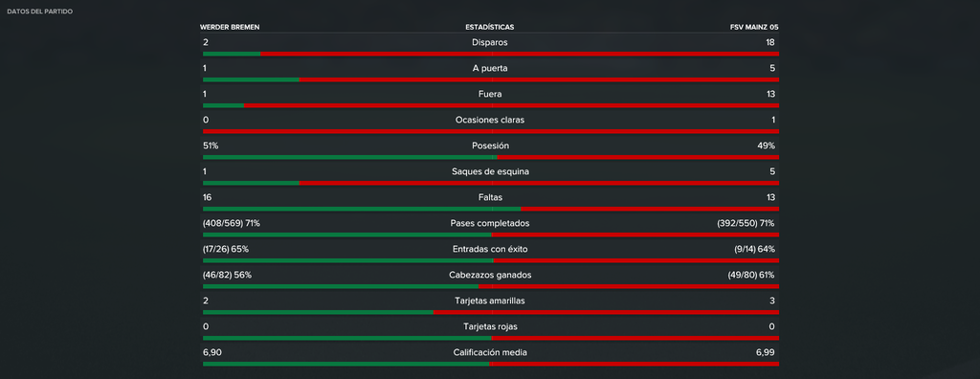Select the Fuera statistic row

[489, 97]
